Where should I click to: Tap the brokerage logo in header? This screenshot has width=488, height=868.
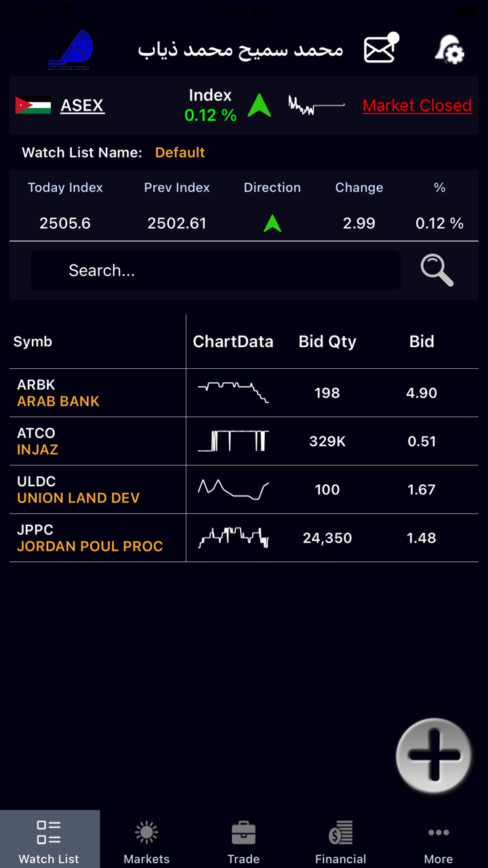(x=70, y=49)
